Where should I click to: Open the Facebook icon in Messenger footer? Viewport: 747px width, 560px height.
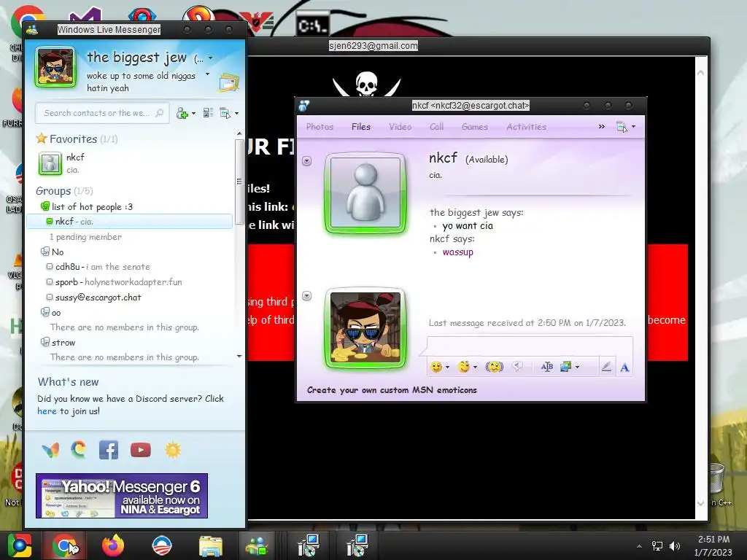coord(109,449)
